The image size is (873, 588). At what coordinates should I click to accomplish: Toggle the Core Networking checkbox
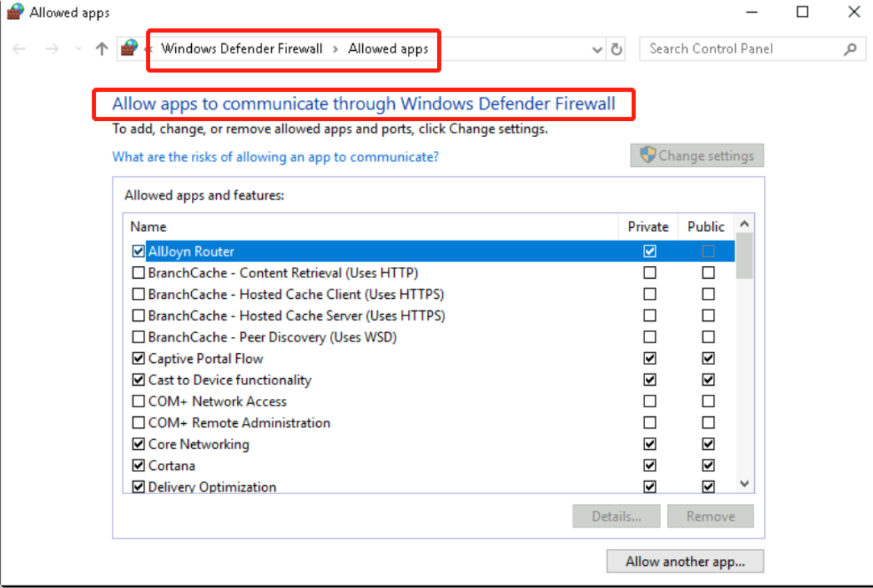138,445
